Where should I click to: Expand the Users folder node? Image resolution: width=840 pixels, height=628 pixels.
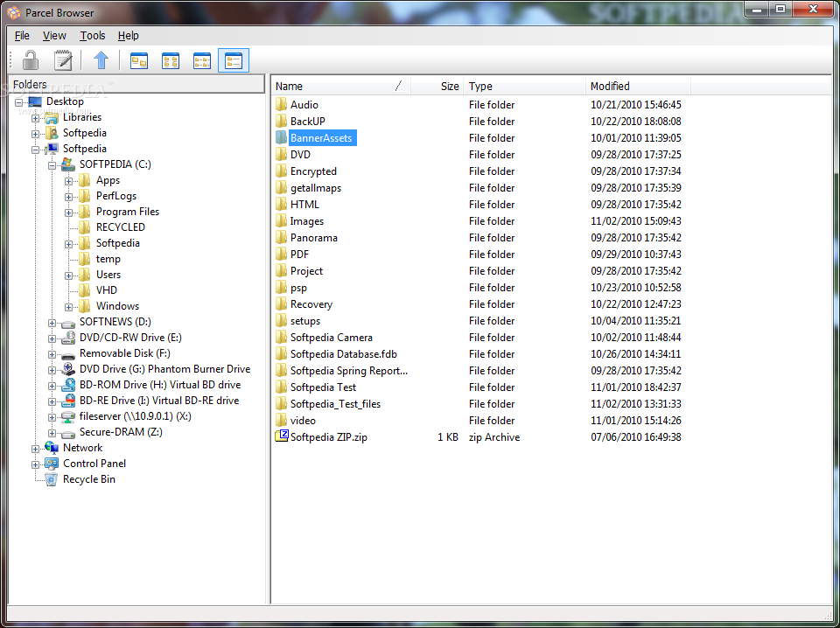pyautogui.click(x=68, y=276)
